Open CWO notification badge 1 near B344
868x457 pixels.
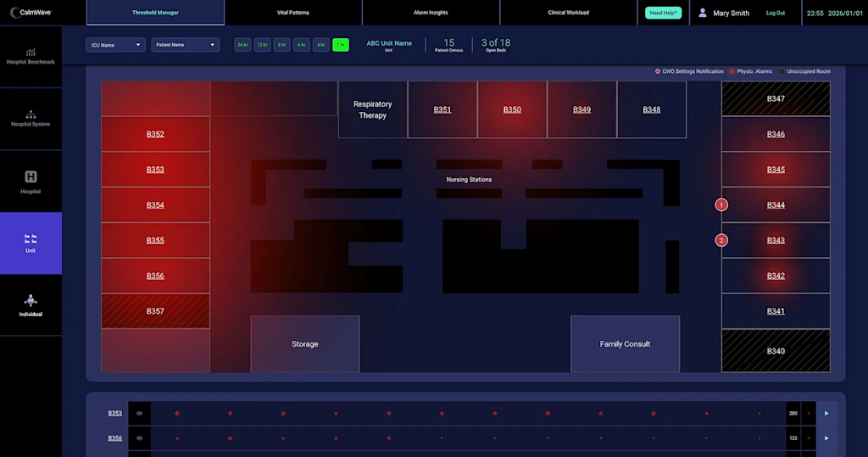click(x=721, y=204)
